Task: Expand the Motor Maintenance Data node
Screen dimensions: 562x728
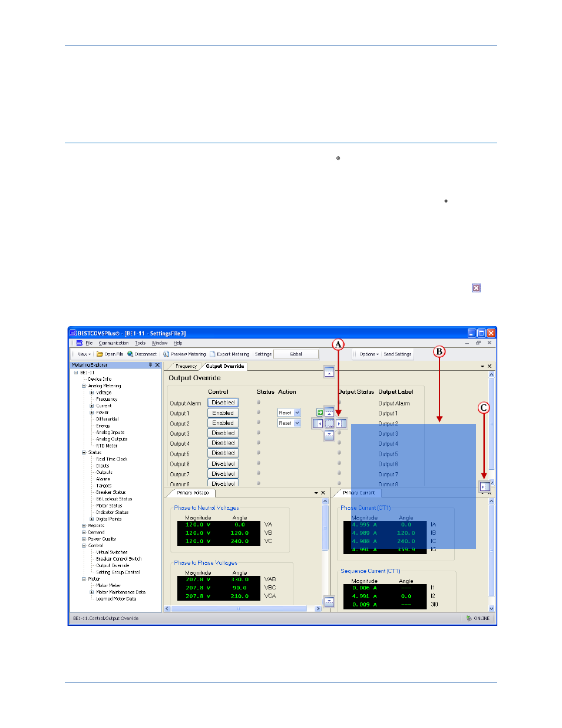Action: pos(91,592)
